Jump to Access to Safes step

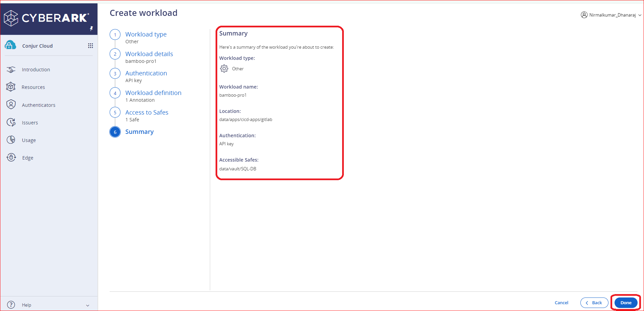(147, 112)
